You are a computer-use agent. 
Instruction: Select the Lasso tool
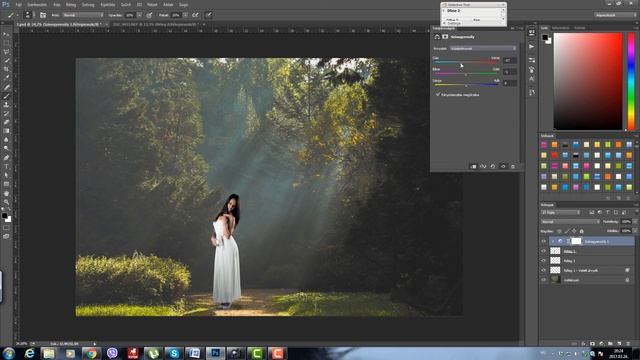[x=6, y=52]
